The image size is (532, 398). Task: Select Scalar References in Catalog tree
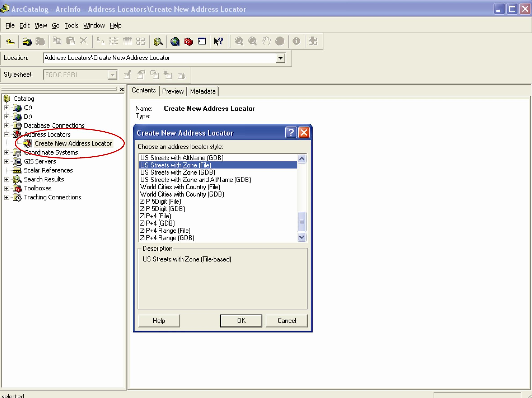[x=48, y=171]
